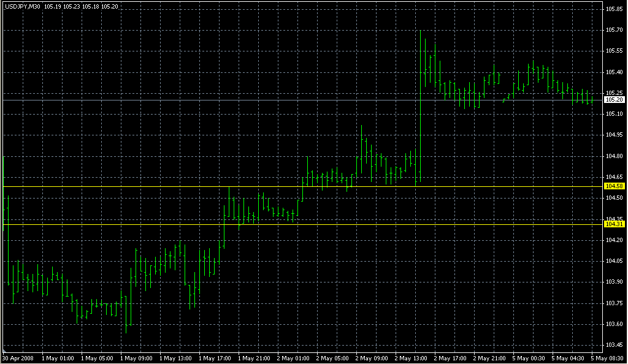
Task: Click the 5 May 08:30 time label
Action: tap(608, 358)
